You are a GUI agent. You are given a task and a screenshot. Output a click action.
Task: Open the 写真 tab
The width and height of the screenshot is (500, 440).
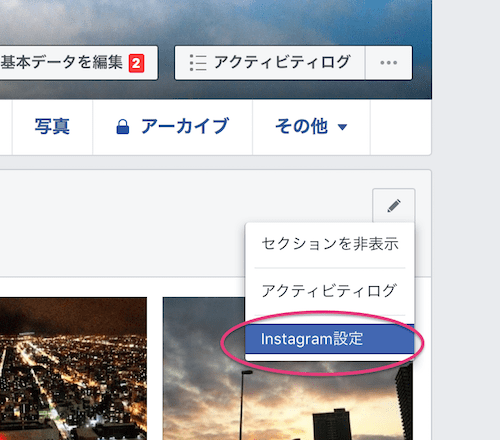coord(52,127)
